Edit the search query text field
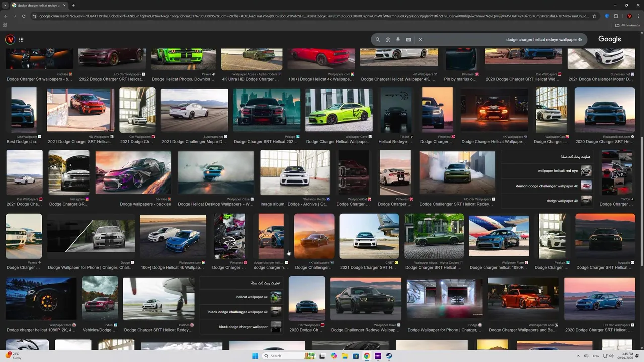644x362 pixels. coord(505,39)
